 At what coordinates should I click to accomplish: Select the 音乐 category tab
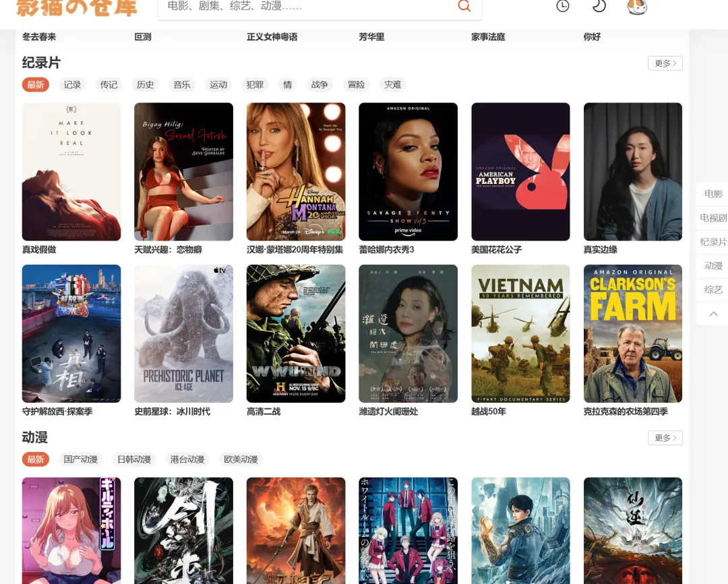pos(182,85)
